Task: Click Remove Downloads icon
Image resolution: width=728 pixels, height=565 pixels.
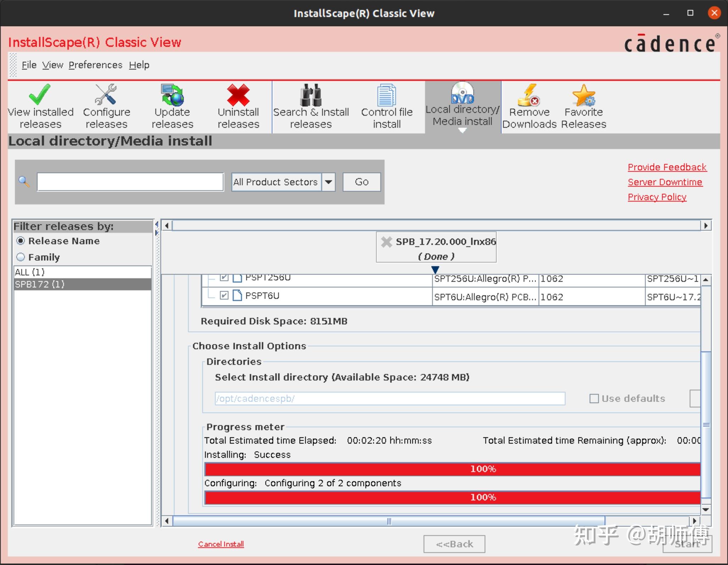Action: point(529,94)
